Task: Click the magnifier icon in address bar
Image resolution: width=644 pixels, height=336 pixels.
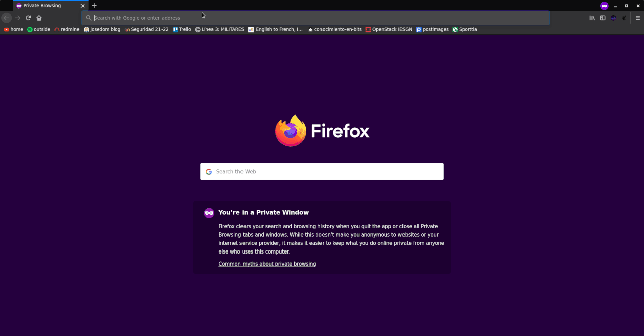Action: 89,18
